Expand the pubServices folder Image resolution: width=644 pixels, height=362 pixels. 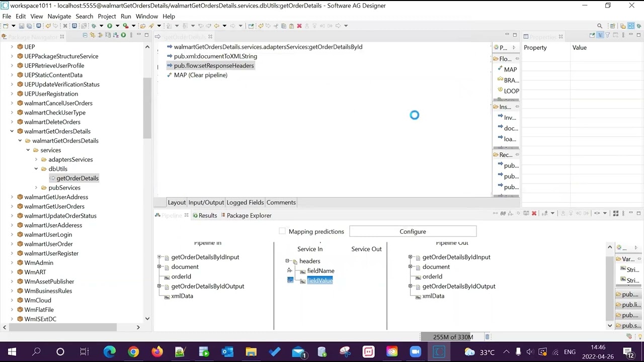(36, 188)
